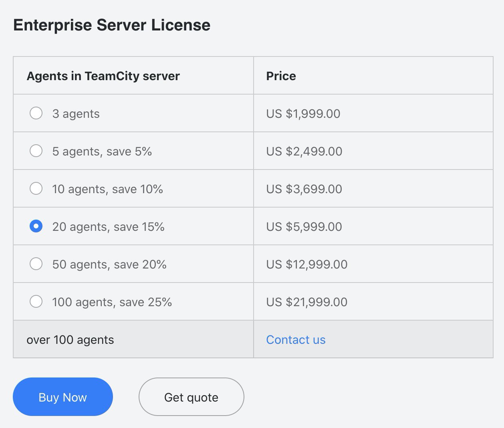Click the Price column header

click(x=281, y=76)
